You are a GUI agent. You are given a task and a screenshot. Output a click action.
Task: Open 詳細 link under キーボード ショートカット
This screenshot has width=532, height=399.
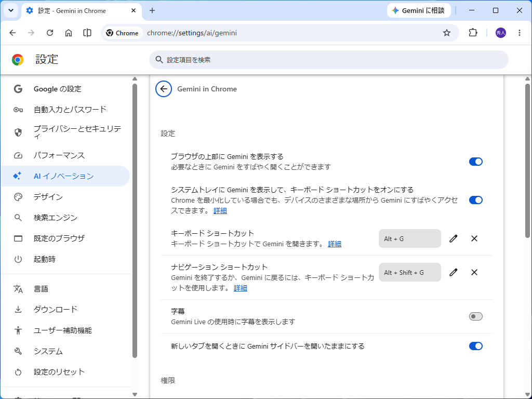click(335, 244)
